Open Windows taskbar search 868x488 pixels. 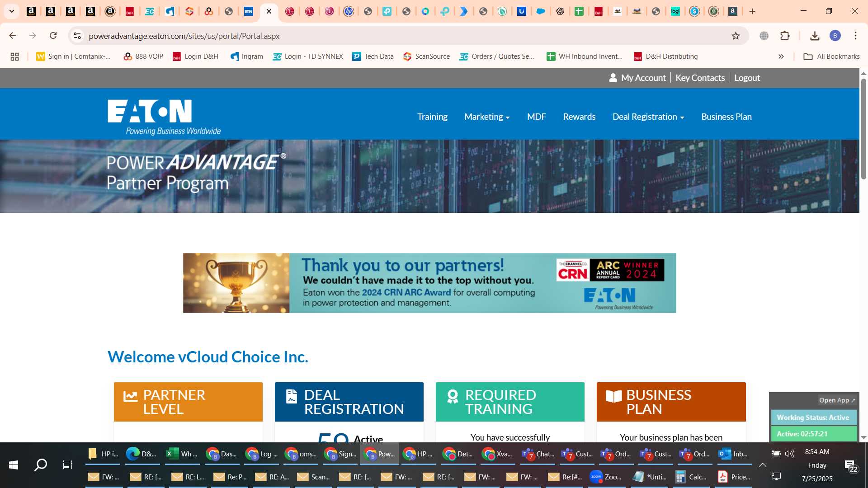click(x=41, y=465)
